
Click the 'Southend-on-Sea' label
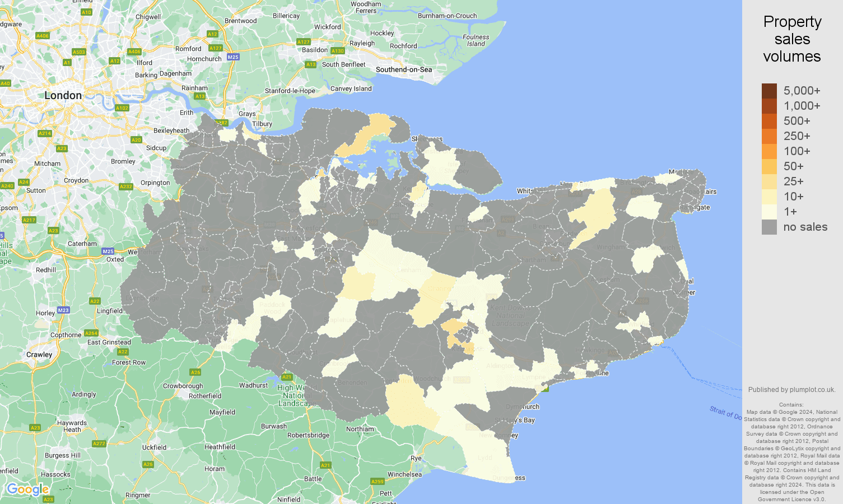[x=404, y=69]
